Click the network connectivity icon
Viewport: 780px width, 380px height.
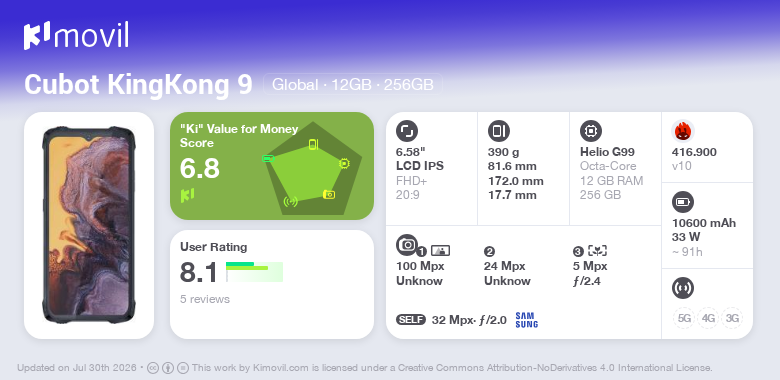pos(683,288)
